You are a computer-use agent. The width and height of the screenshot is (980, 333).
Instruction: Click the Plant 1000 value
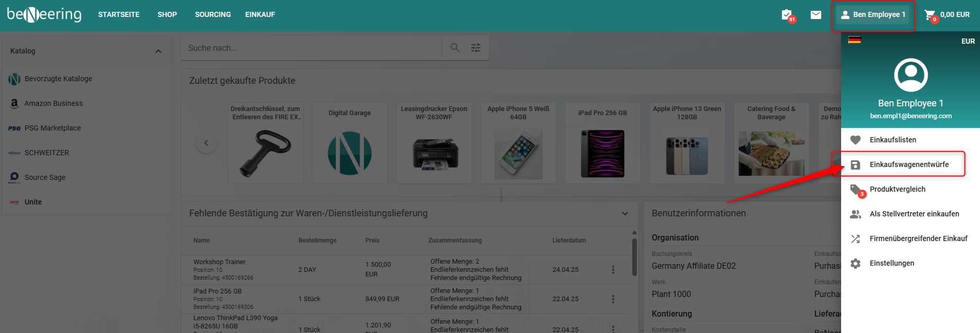pos(671,294)
